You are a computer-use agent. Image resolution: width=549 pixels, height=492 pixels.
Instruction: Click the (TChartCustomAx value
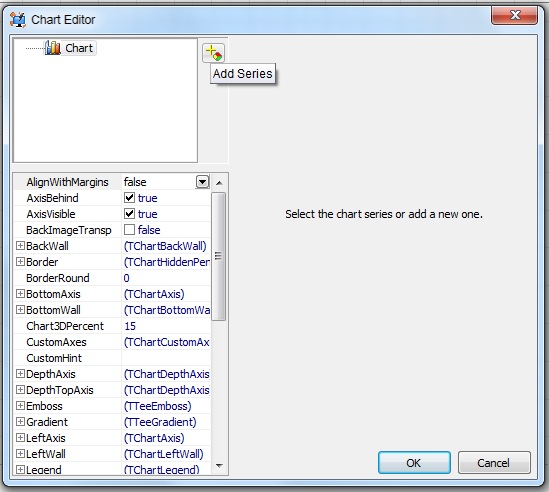pyautogui.click(x=167, y=342)
